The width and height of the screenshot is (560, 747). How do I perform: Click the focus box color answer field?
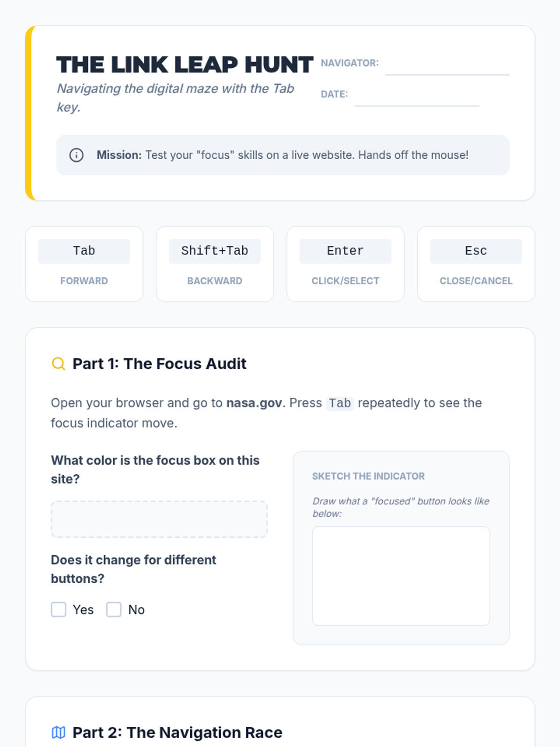pyautogui.click(x=159, y=519)
